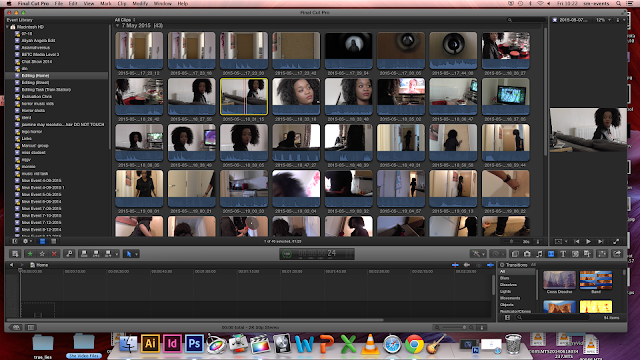Image resolution: width=640 pixels, height=360 pixels.
Task: Select the Blurs transitions category
Action: click(x=504, y=278)
